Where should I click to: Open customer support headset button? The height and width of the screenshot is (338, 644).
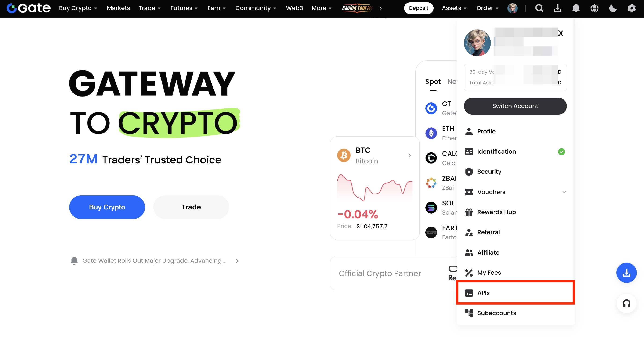[626, 303]
